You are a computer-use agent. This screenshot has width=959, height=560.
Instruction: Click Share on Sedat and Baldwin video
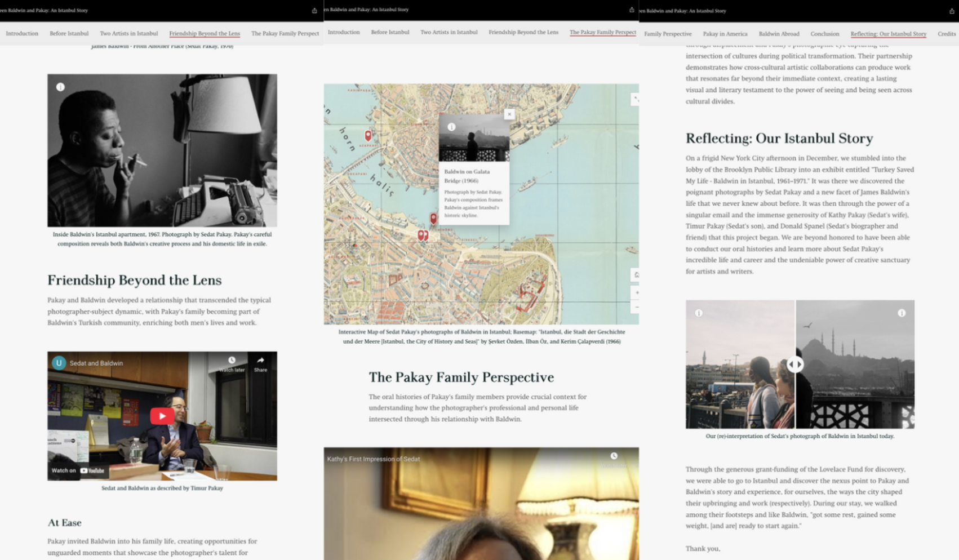pos(260,364)
